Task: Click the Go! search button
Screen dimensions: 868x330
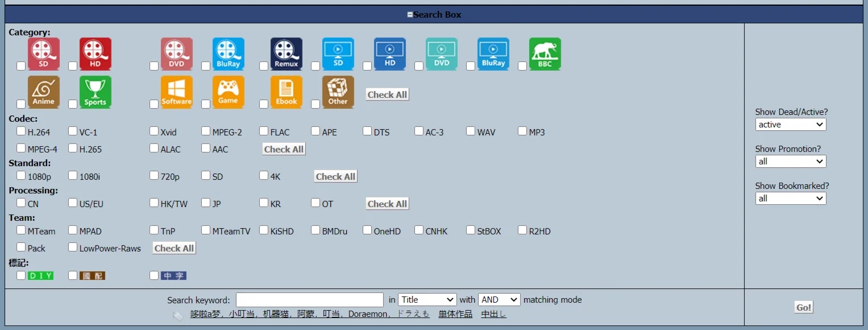Action: [x=804, y=308]
